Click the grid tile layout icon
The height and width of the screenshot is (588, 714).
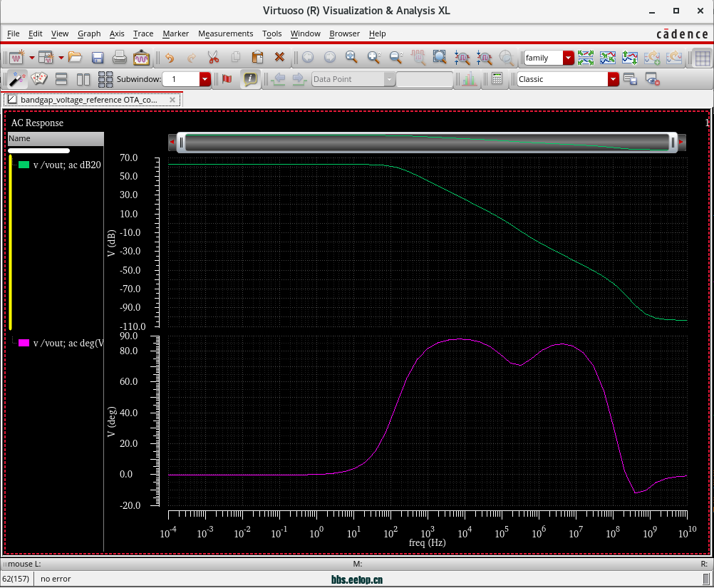coord(105,79)
